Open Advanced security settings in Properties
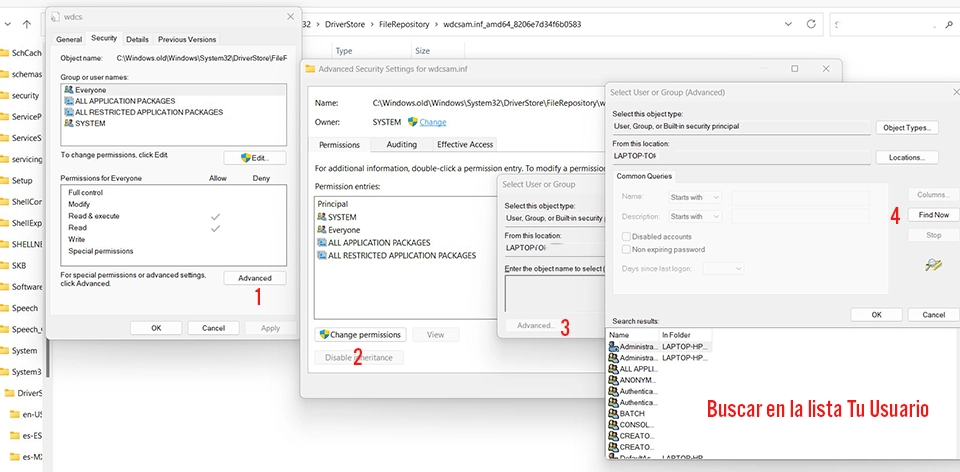This screenshot has width=960, height=472. (255, 278)
